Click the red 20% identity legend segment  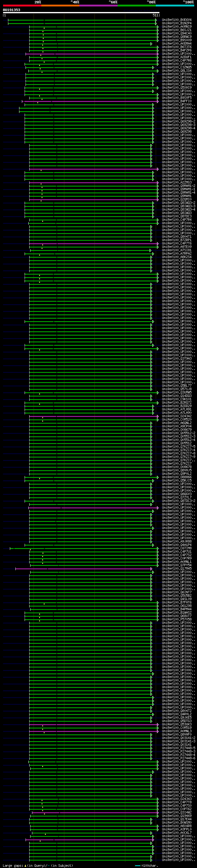[22, 6]
